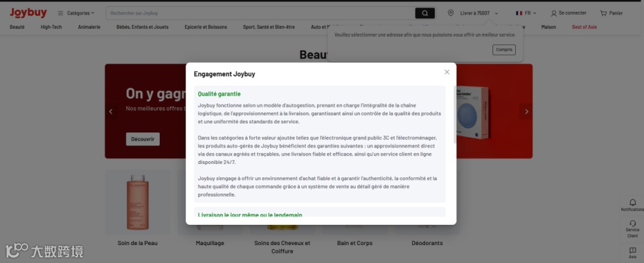Screen dimensions: 644x263
Task: Open the Panier cart icon
Action: [603, 13]
